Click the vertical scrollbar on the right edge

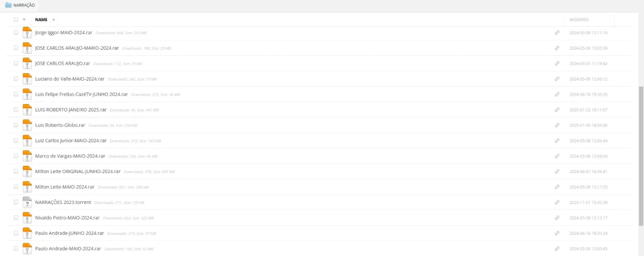pos(641,156)
